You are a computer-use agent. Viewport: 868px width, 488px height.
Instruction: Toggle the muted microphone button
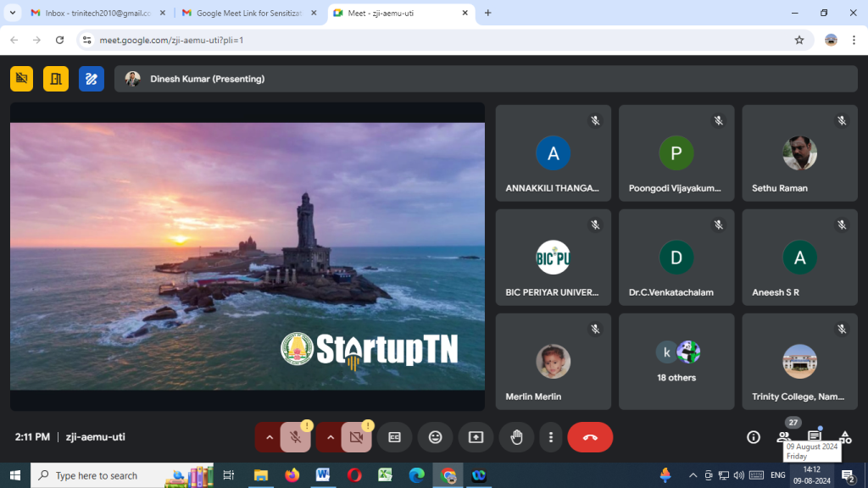click(296, 437)
